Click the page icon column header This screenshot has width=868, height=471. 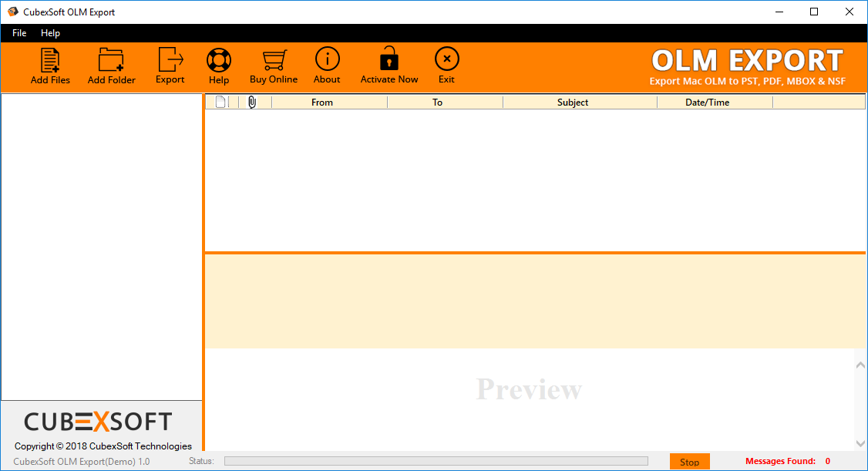pos(220,102)
